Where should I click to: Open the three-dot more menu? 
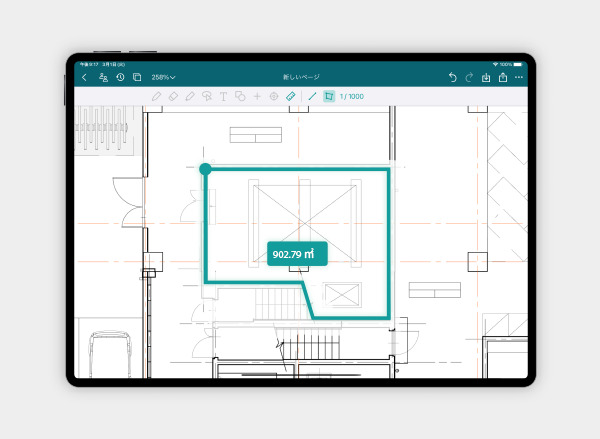click(519, 77)
